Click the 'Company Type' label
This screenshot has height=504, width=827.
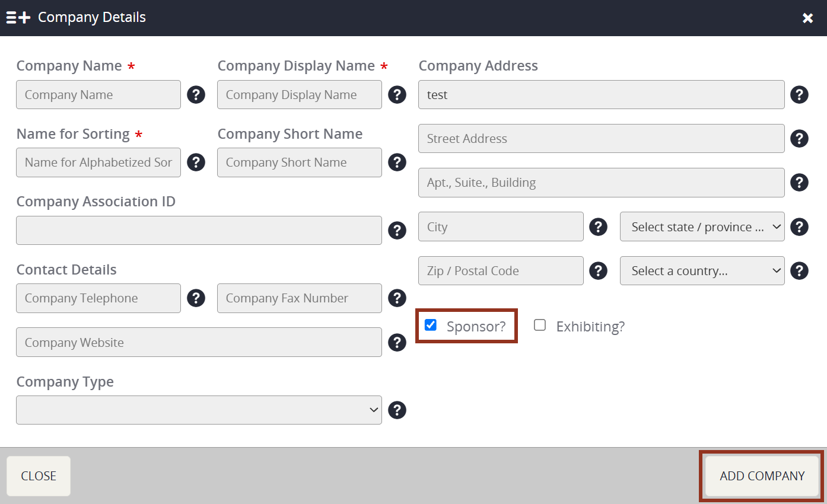[65, 382]
